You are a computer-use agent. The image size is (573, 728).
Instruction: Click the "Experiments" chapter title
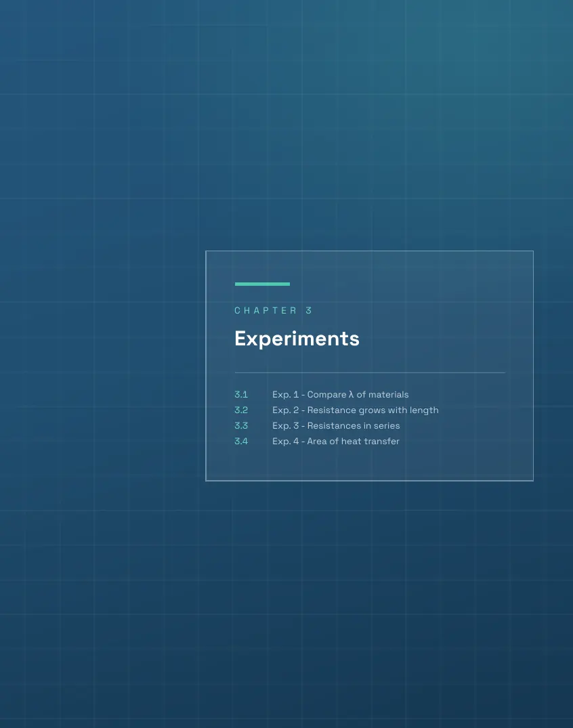tap(297, 339)
